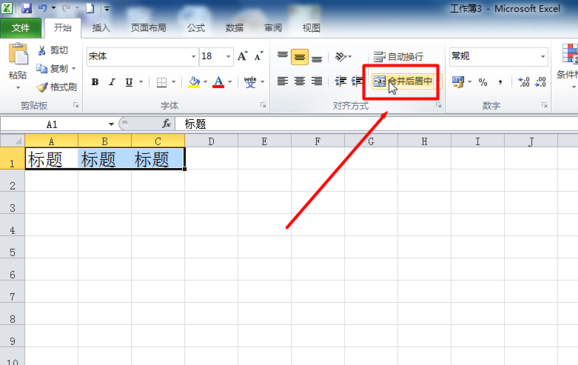The image size is (578, 365).
Task: Open the Undo history dropdown arrow
Action: (x=53, y=8)
